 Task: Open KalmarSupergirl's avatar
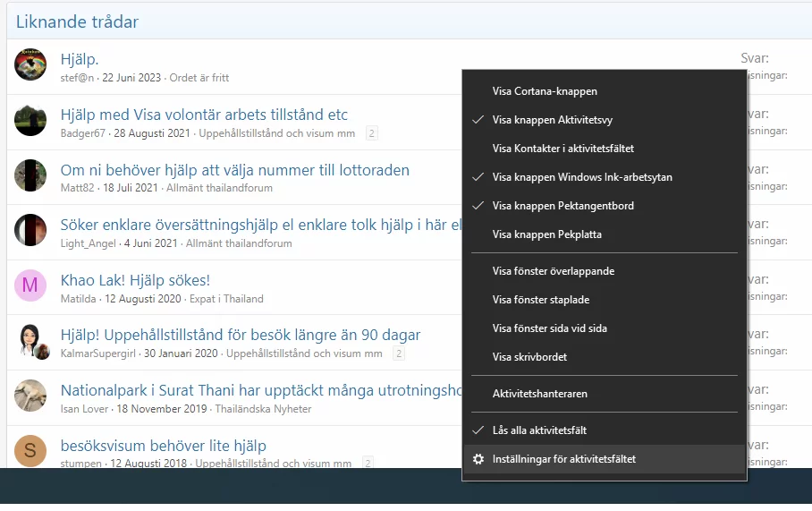click(x=30, y=341)
